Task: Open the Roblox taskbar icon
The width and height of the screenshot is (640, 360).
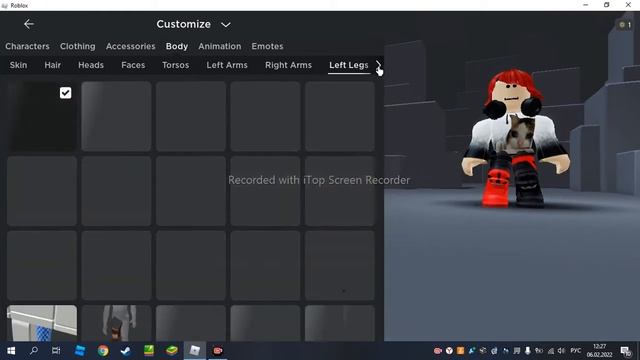Action: click(x=195, y=351)
